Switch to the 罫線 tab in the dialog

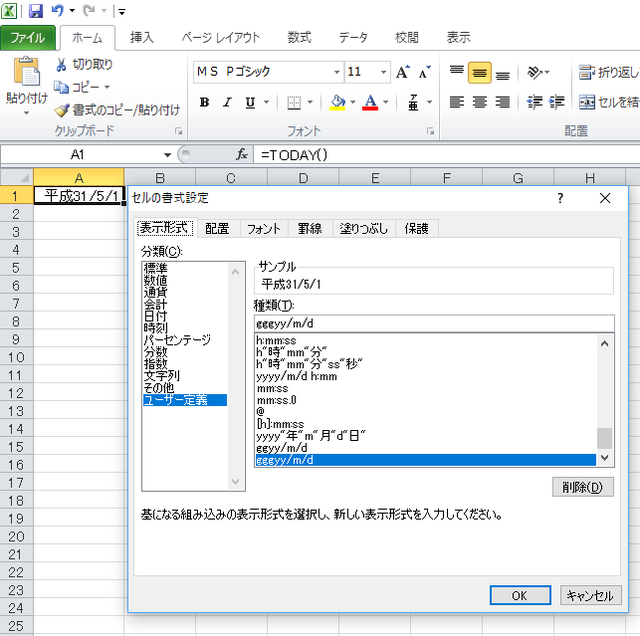[310, 229]
